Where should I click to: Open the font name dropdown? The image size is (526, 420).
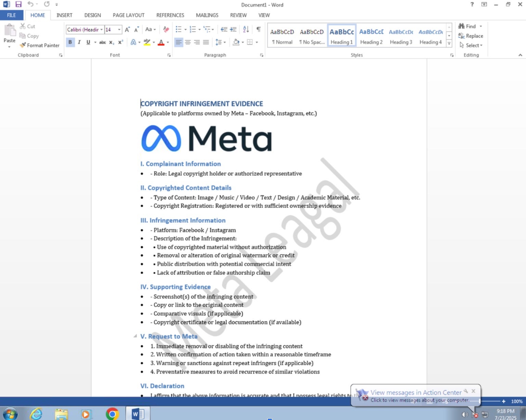pyautogui.click(x=101, y=30)
